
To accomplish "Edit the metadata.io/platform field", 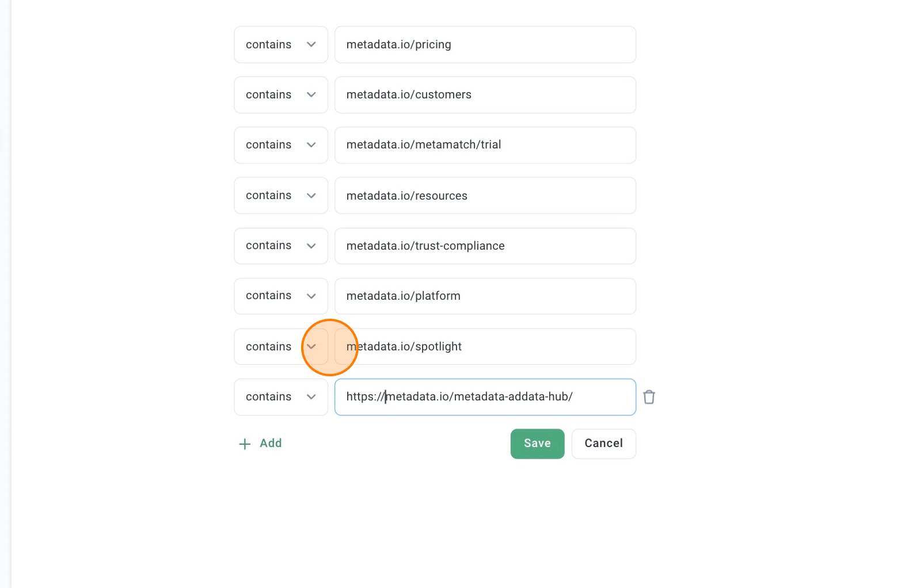I will [x=485, y=296].
